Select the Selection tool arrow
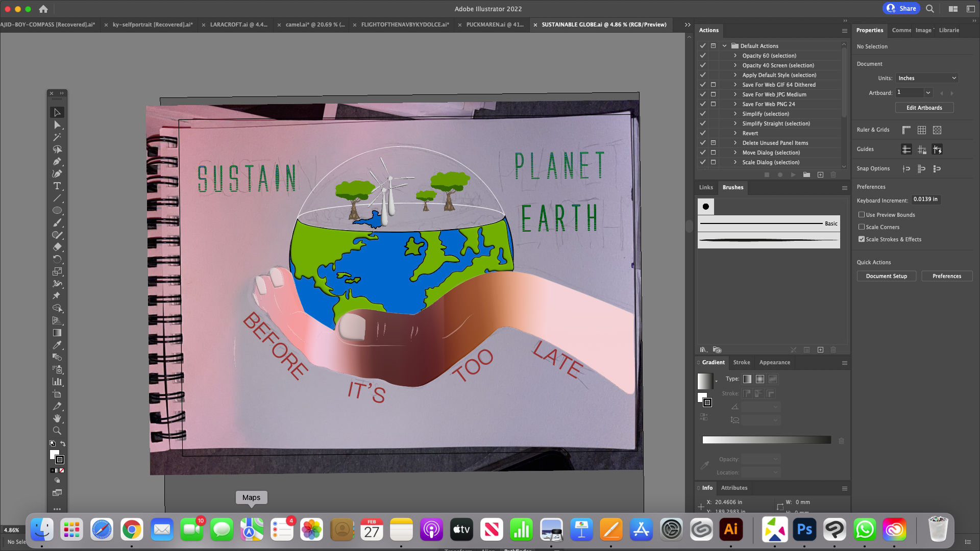 57,112
